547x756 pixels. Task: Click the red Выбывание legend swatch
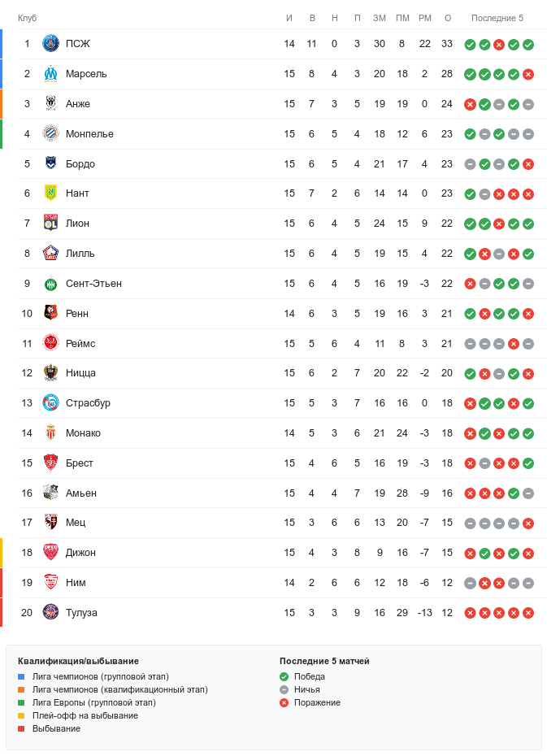coord(22,728)
